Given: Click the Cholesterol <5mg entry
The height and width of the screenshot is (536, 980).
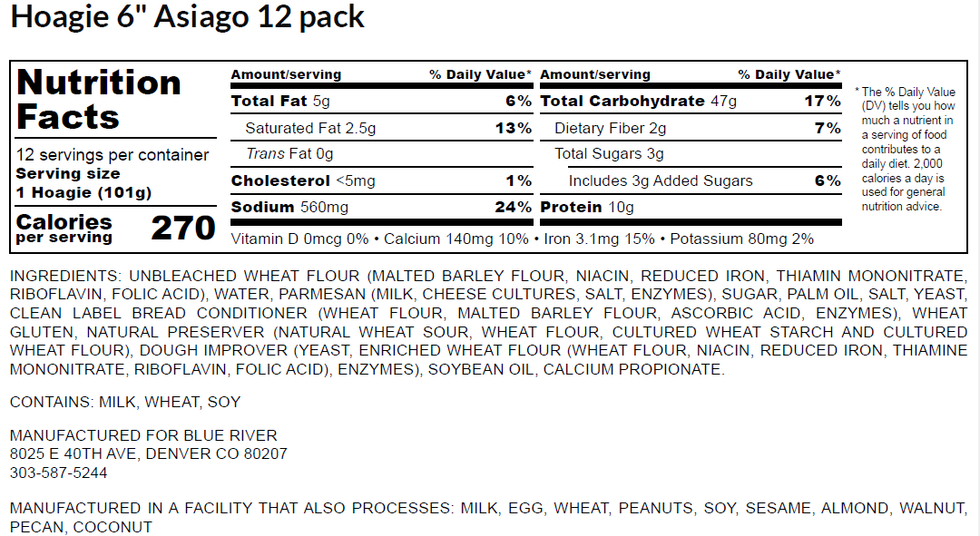Looking at the screenshot, I should [303, 181].
